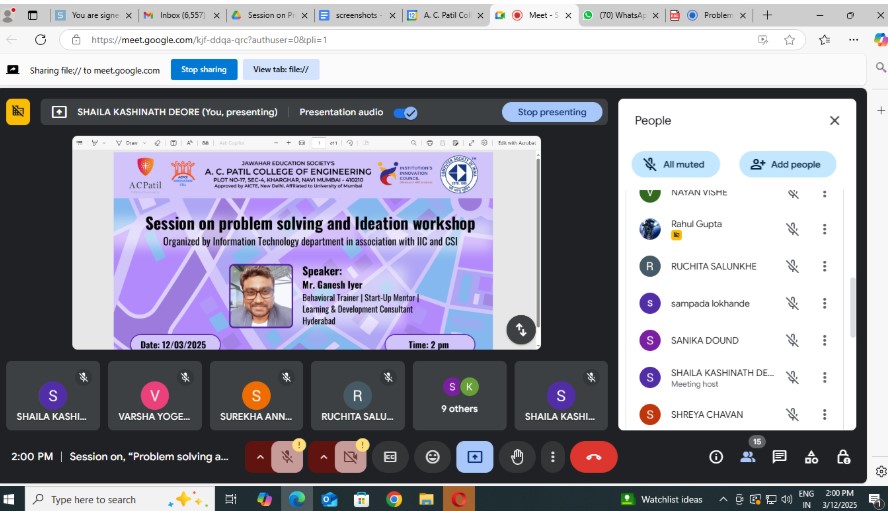The image size is (888, 511).
Task: Toggle closed captions button
Action: click(390, 457)
